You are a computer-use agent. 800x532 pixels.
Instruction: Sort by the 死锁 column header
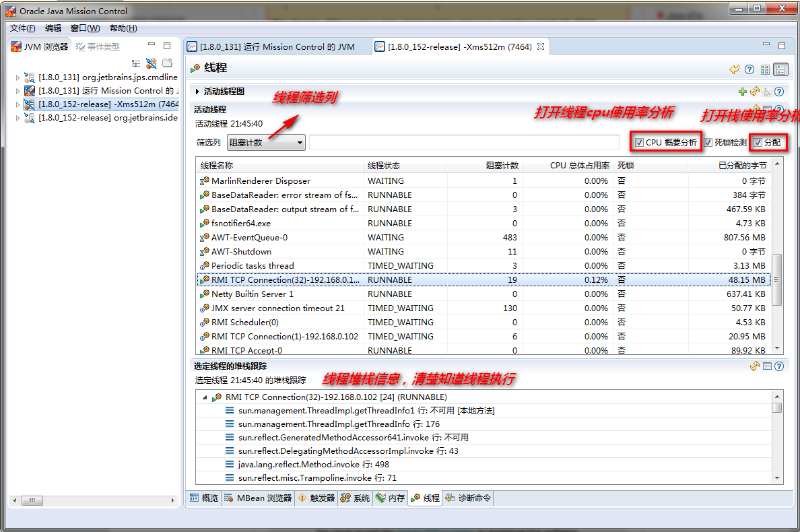[x=651, y=165]
